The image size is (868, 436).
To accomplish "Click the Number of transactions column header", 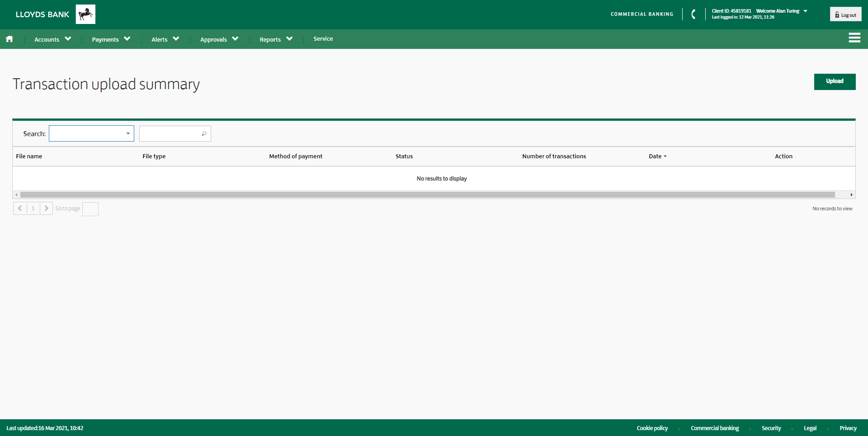I will tap(554, 156).
